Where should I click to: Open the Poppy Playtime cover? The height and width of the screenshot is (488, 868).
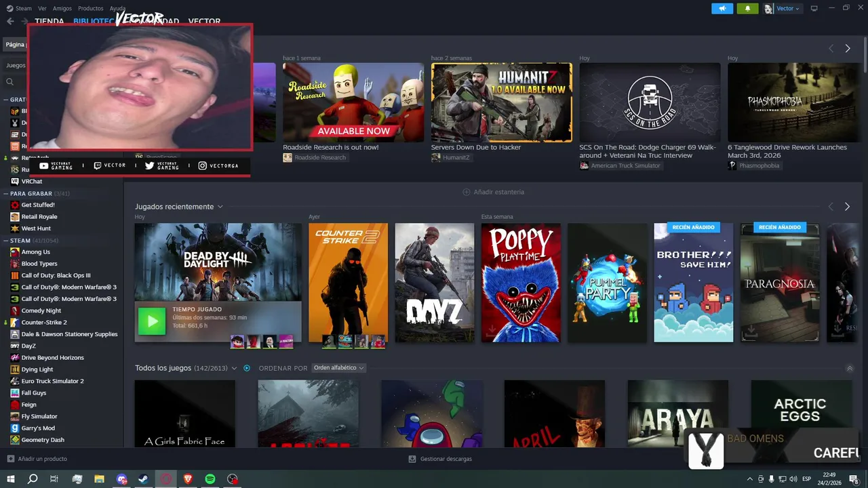(x=521, y=283)
